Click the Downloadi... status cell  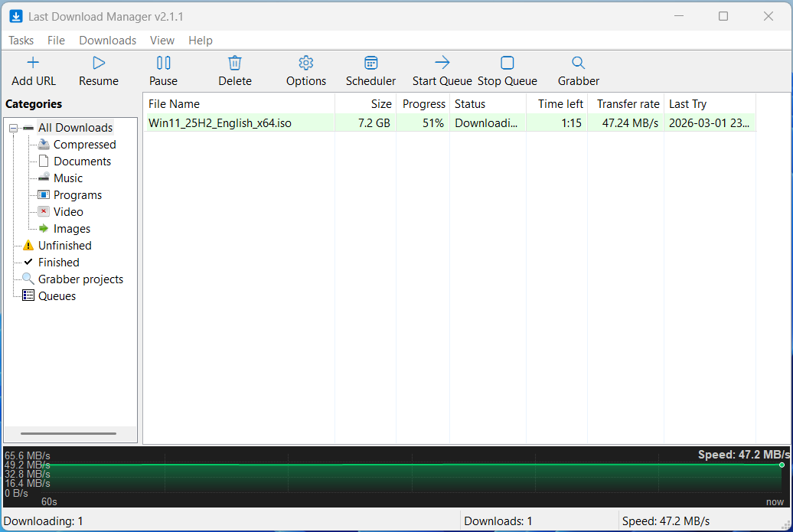point(488,123)
